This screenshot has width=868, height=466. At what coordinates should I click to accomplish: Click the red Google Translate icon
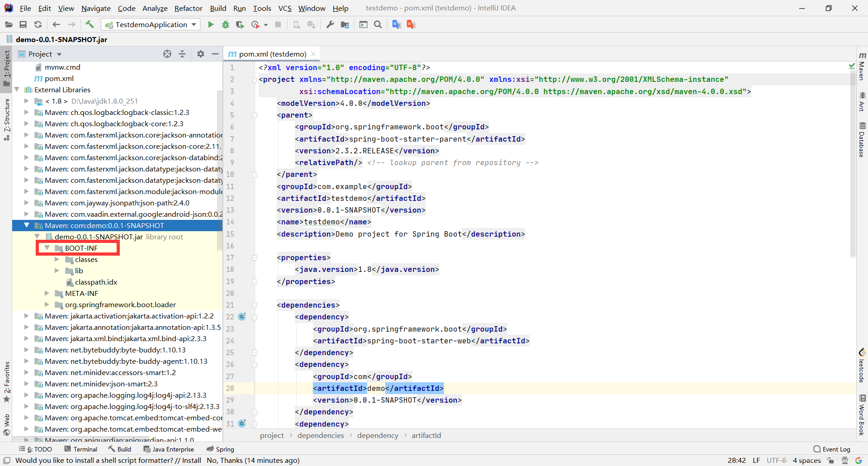click(411, 25)
